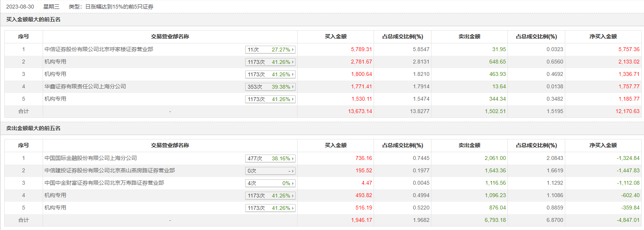The width and height of the screenshot is (644, 230).
Task: Click 交易营业部名称 column header in sell table
Action: click(170, 145)
